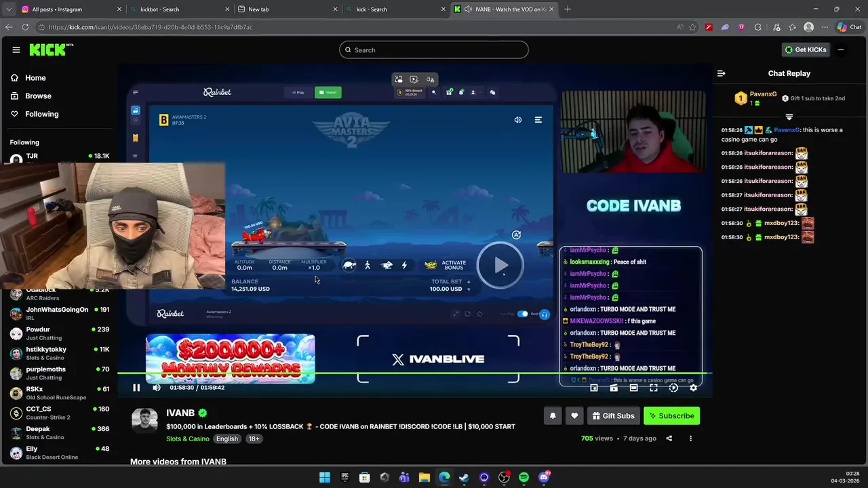Viewport: 868px width, 488px height.
Task: Open video player settings gear
Action: pos(693,388)
